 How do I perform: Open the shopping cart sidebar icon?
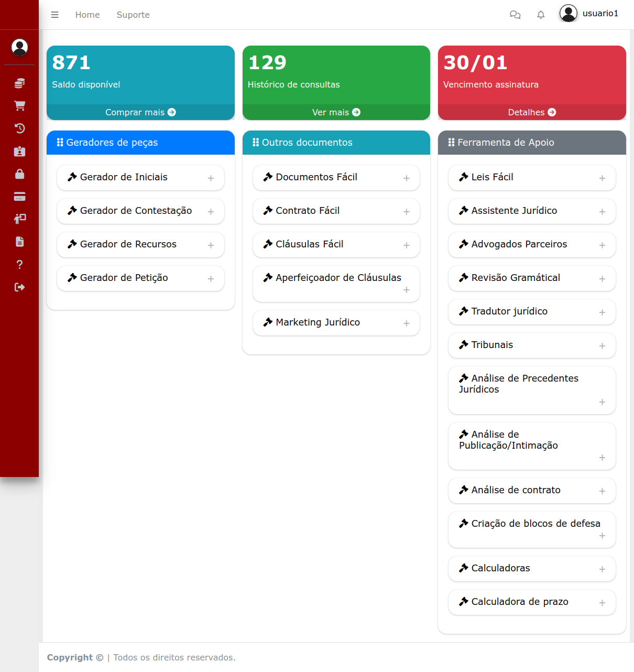(x=19, y=106)
